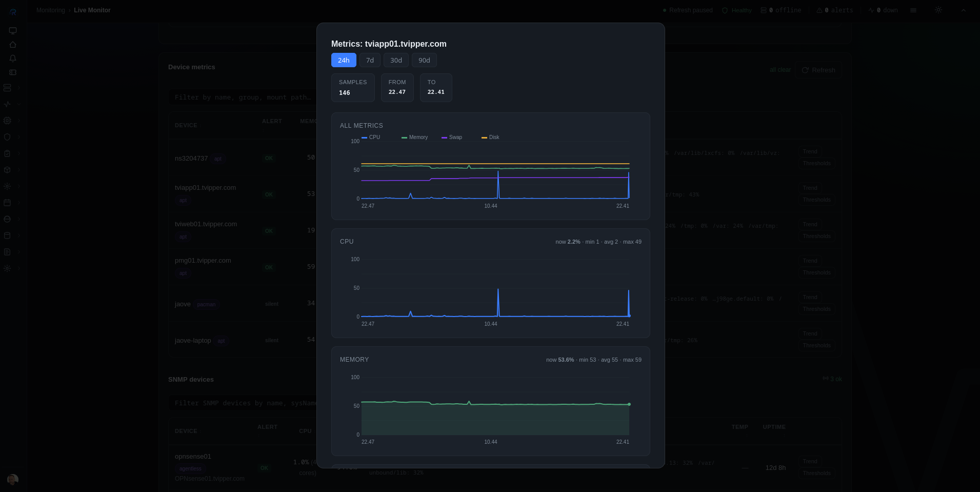Image resolution: width=980 pixels, height=492 pixels.
Task: Click Thresholds button for opnsense01 row
Action: click(816, 474)
